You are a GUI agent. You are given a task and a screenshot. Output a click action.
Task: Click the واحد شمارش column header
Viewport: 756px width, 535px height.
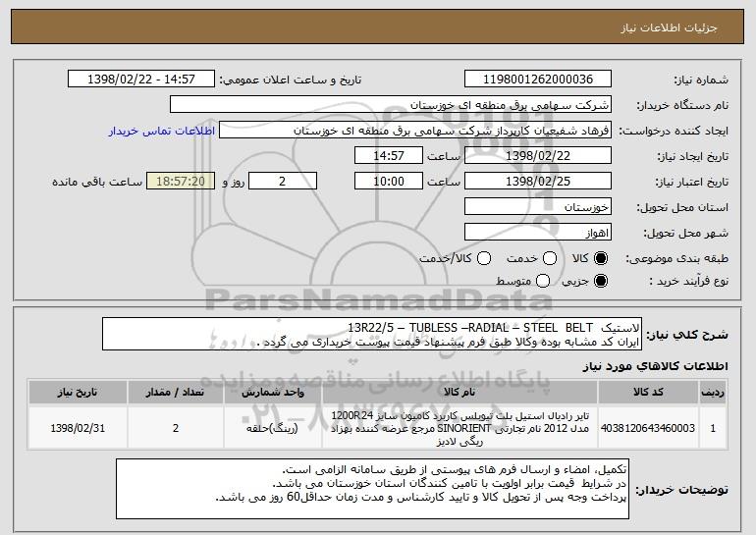coord(273,393)
